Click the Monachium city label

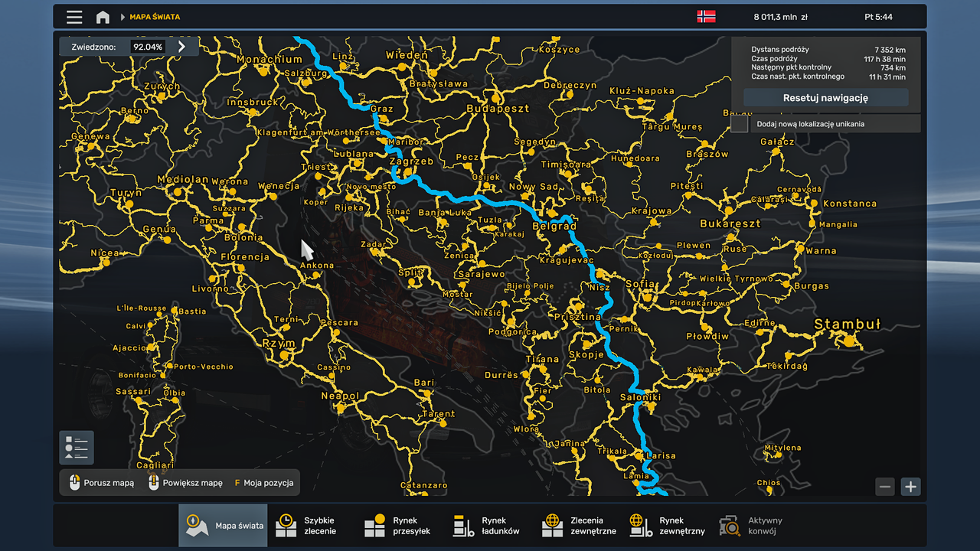[x=269, y=59]
